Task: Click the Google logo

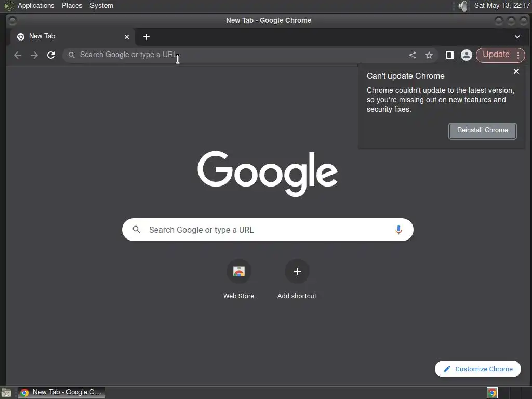Action: coord(268,174)
